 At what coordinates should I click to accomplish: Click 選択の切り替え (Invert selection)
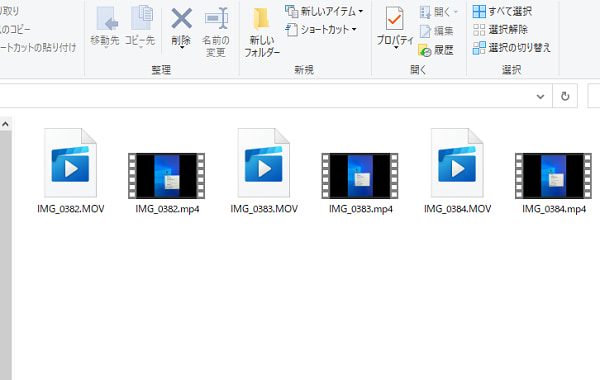512,48
